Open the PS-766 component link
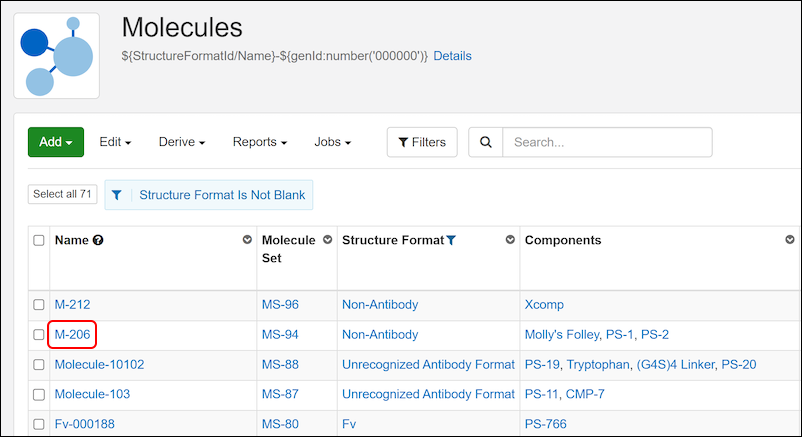Screen dimensions: 802x437 point(546,424)
